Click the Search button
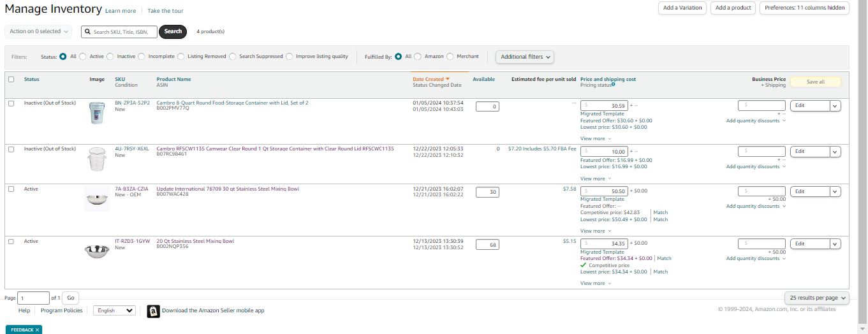This screenshot has height=334, width=868. pyautogui.click(x=173, y=31)
